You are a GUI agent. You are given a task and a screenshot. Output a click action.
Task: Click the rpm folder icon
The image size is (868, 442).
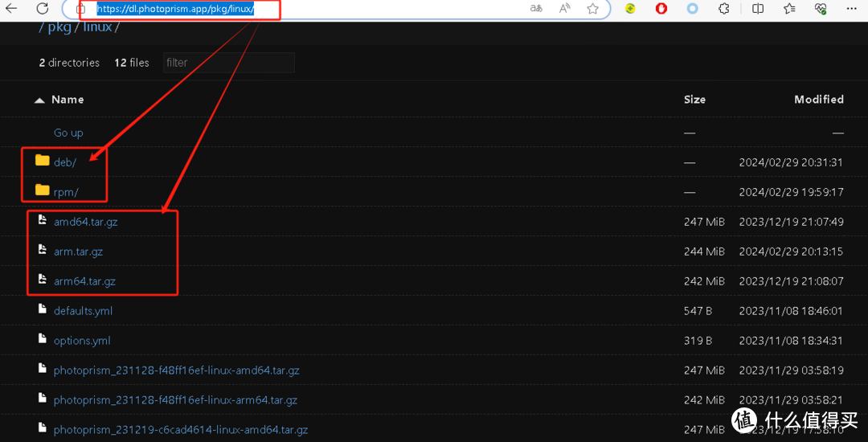coord(42,190)
